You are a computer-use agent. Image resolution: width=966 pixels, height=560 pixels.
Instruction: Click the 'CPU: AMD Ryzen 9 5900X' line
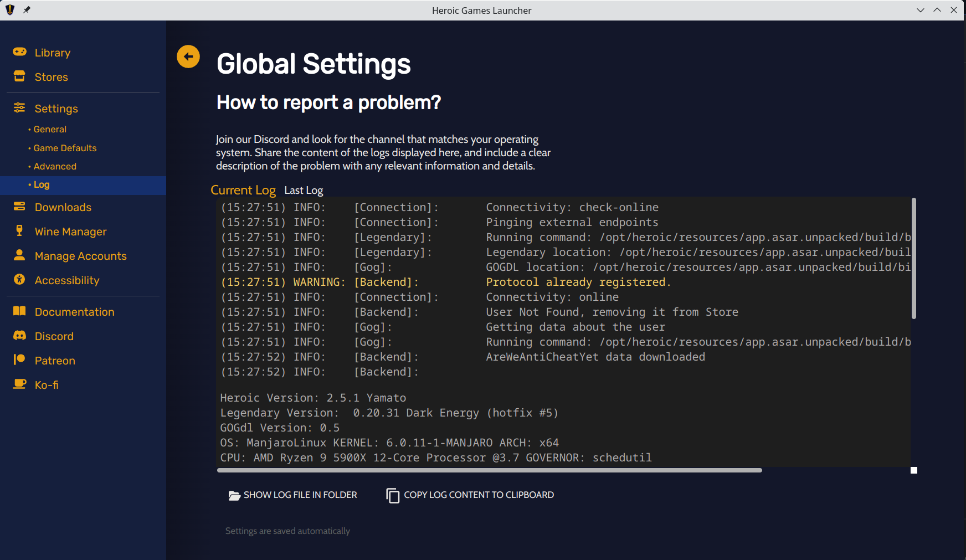tap(436, 458)
